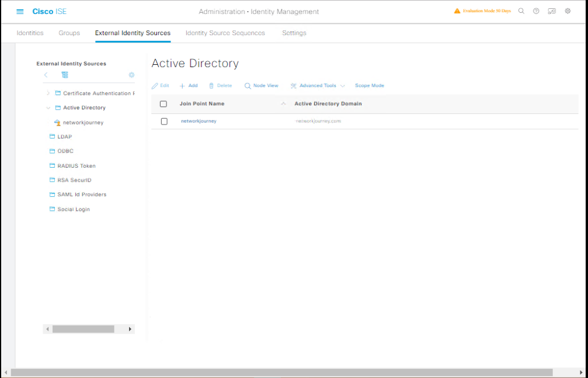Viewport: 588px width, 378px height.
Task: Sort by Join Point Name arrow
Action: 283,104
